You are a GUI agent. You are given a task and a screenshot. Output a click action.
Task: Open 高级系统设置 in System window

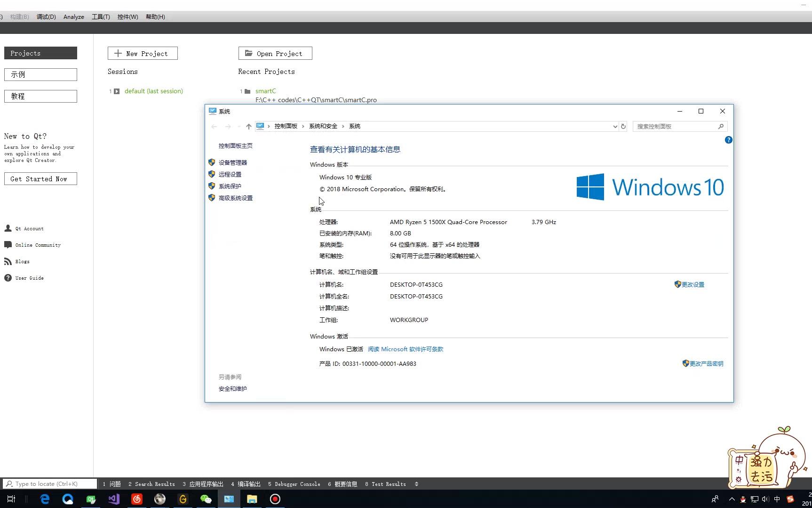coord(235,198)
